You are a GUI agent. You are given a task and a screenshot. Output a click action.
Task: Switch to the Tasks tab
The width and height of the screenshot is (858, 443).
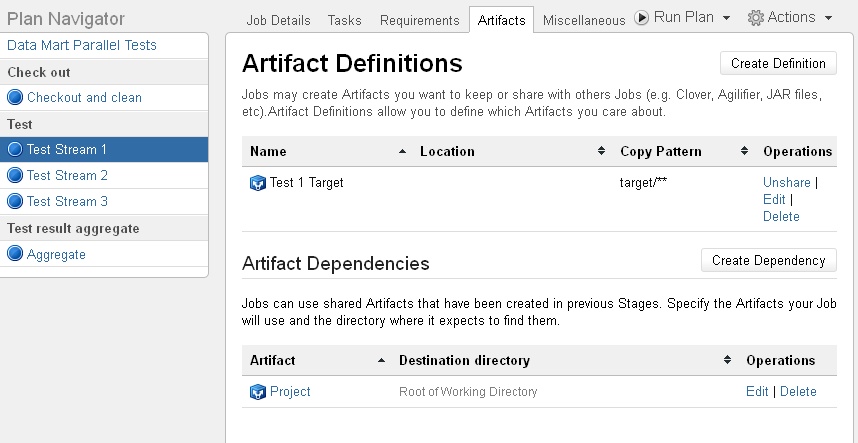pyautogui.click(x=345, y=20)
